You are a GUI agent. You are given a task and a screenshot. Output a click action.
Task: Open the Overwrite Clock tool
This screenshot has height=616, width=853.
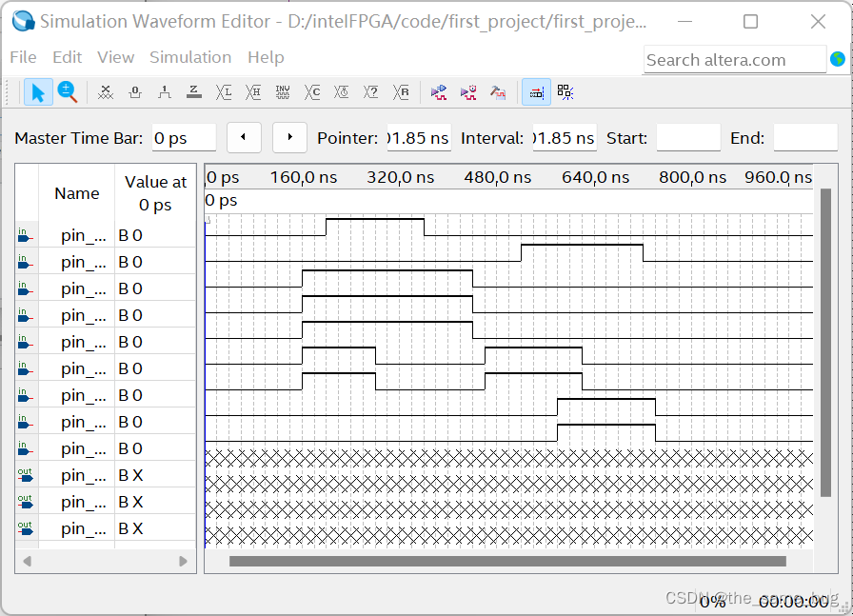click(x=342, y=92)
